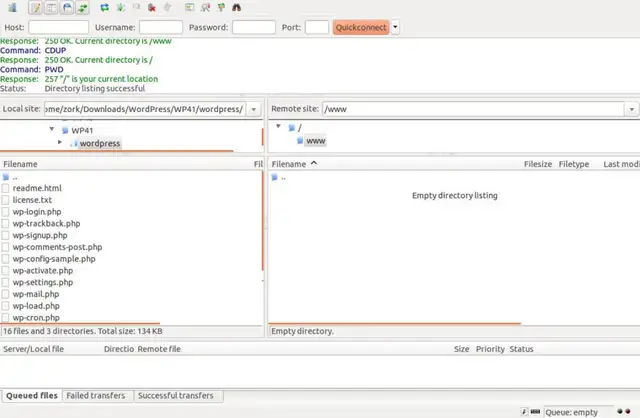
Task: Click the Local site path field
Action: [x=145, y=109]
